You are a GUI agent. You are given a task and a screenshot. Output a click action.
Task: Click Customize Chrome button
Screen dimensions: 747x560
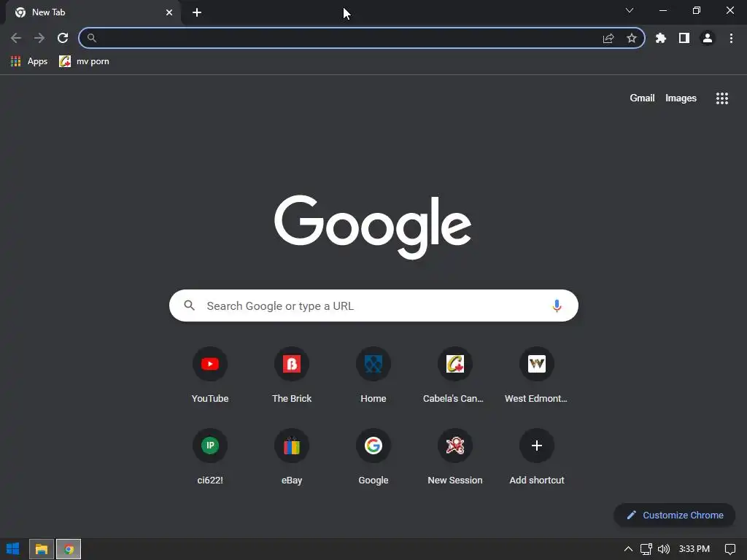point(675,516)
